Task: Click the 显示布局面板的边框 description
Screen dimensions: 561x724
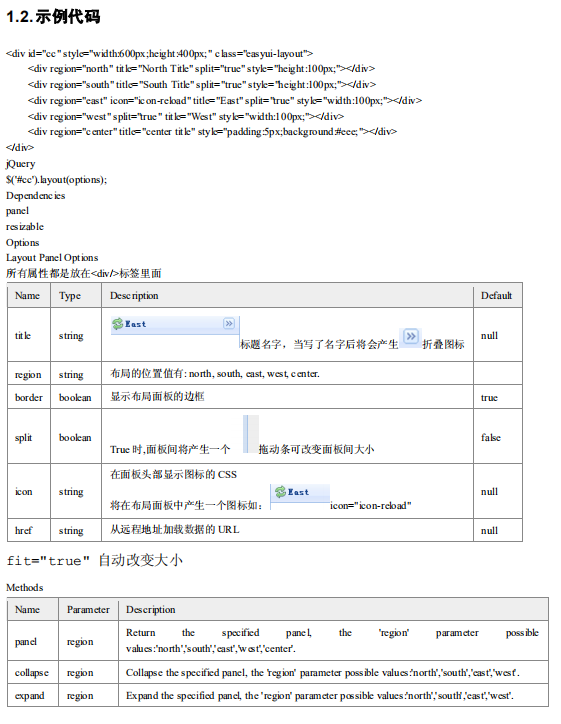Action: [157, 397]
